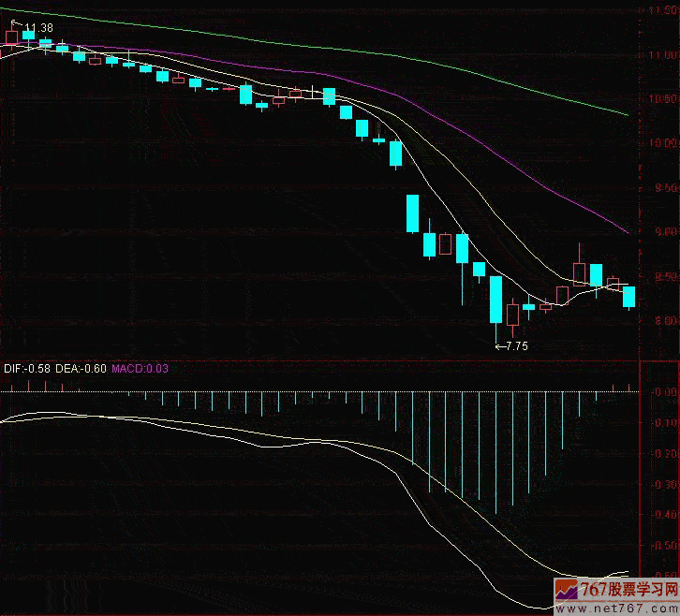This screenshot has width=680, height=616.
Task: Click the DEA:-0.60 indicator label
Action: click(81, 369)
